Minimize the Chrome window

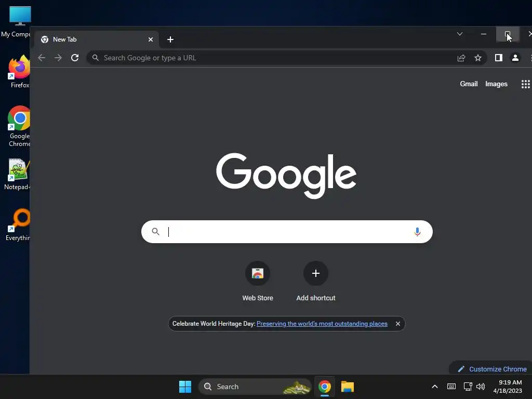484,34
